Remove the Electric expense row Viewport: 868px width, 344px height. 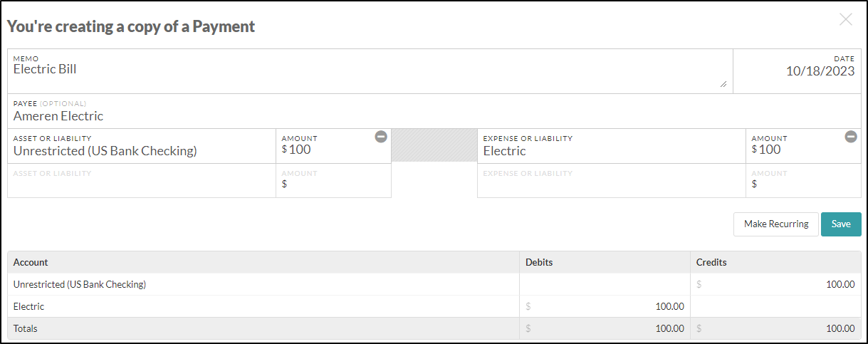[851, 137]
